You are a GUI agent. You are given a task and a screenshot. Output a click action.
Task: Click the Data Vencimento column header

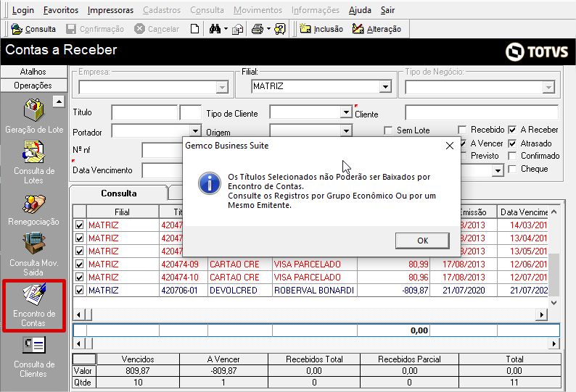click(523, 212)
